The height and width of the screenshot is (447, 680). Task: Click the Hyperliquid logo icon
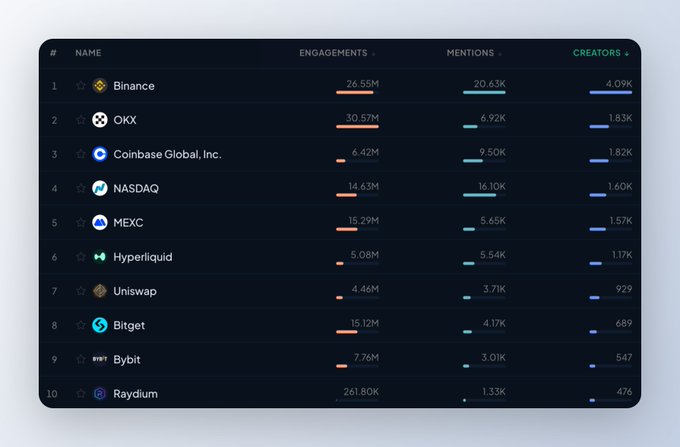[100, 257]
